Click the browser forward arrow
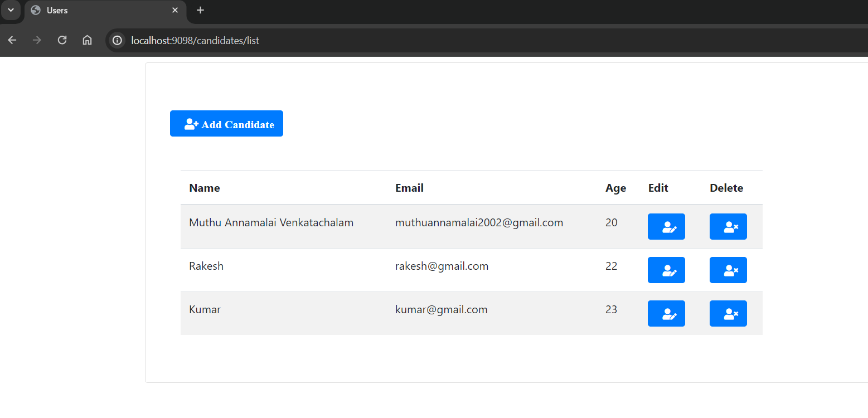The image size is (868, 418). coord(37,40)
